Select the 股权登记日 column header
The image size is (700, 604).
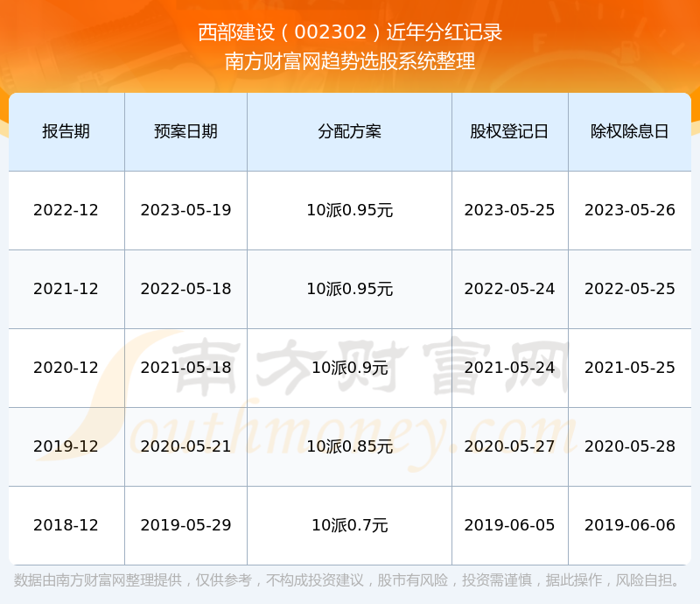[509, 131]
